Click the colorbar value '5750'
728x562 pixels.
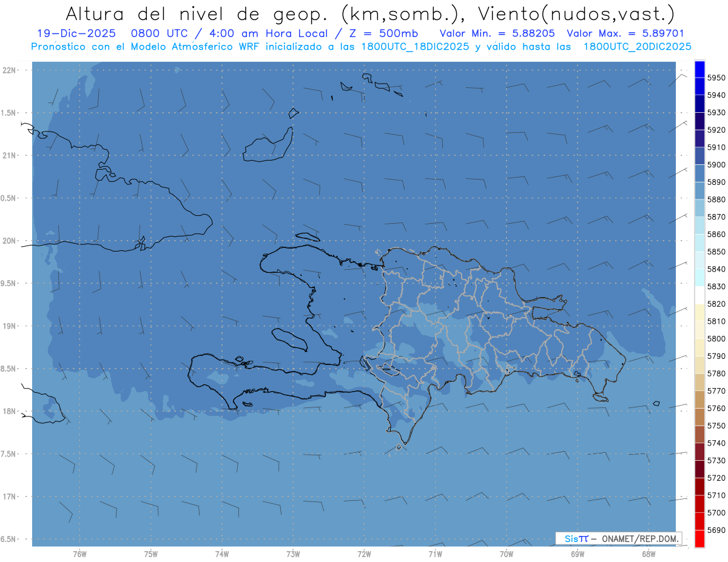(x=716, y=426)
